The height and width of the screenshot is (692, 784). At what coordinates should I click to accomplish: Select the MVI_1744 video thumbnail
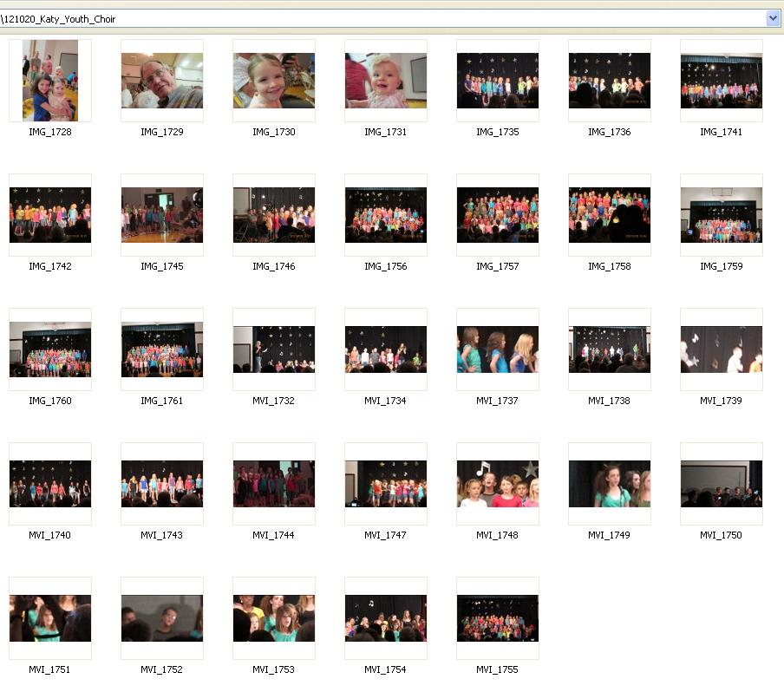274,484
